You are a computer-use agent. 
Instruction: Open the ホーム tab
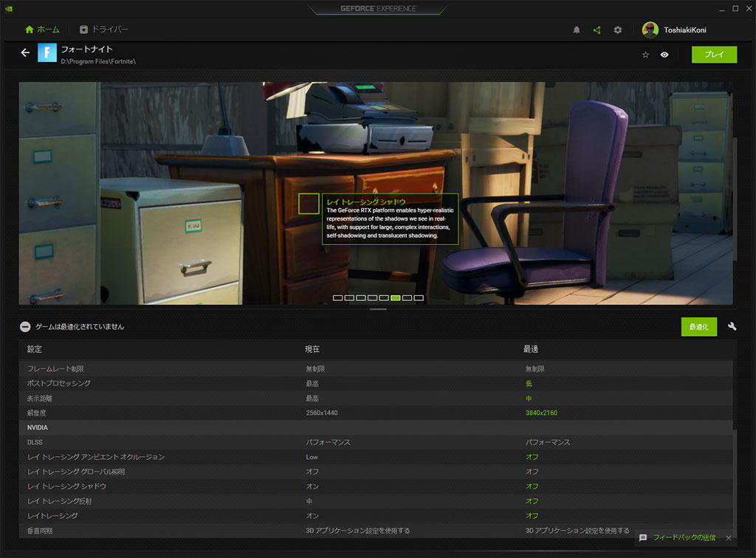[x=42, y=30]
